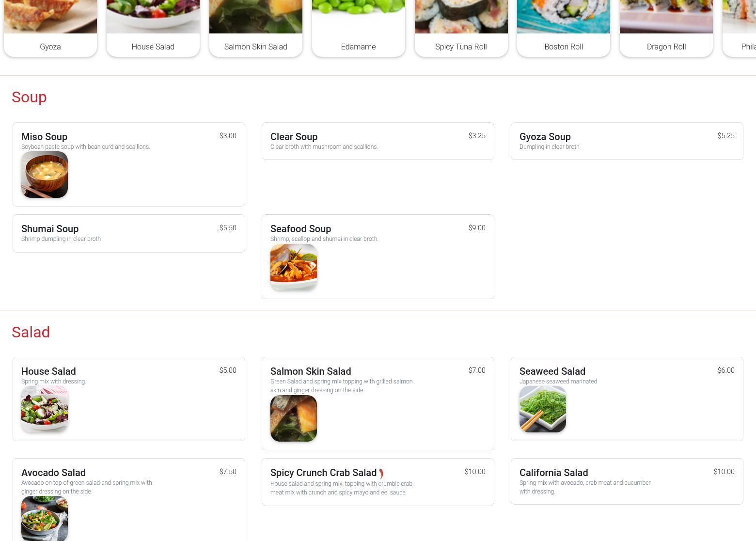Select the Boston Roll featured card
This screenshot has height=541, width=756.
pyautogui.click(x=564, y=28)
